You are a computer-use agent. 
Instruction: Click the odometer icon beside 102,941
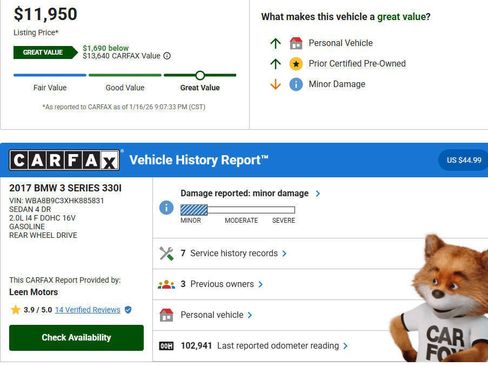point(166,346)
